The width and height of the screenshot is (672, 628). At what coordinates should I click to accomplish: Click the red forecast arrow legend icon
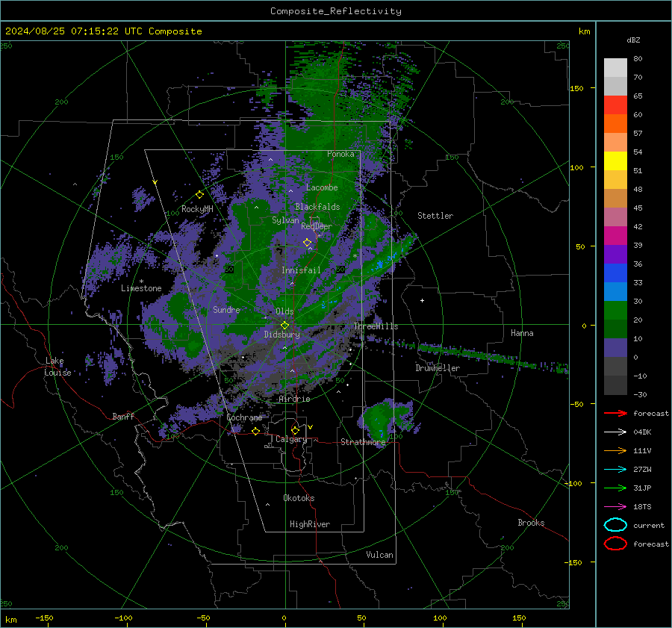coord(615,413)
